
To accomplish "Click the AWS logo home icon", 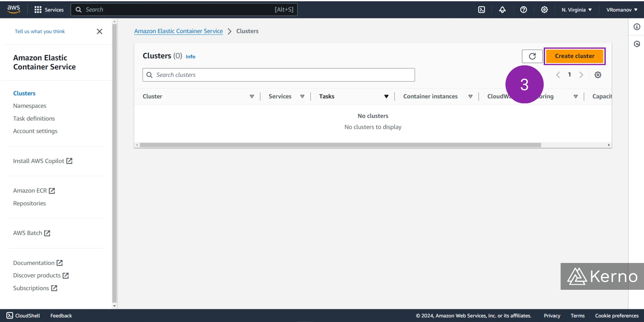I will (14, 9).
